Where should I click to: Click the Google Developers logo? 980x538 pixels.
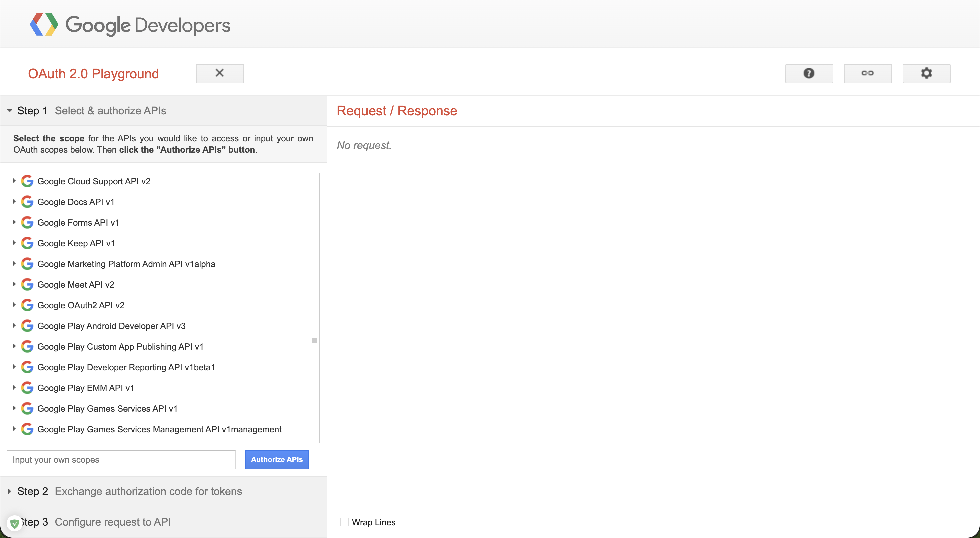pyautogui.click(x=130, y=24)
